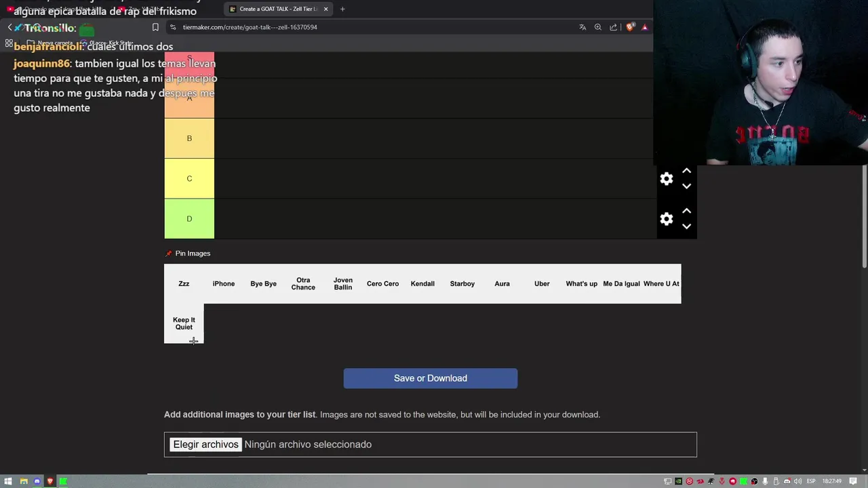
Task: Close the Create a GOAT TALK tab
Action: [325, 9]
